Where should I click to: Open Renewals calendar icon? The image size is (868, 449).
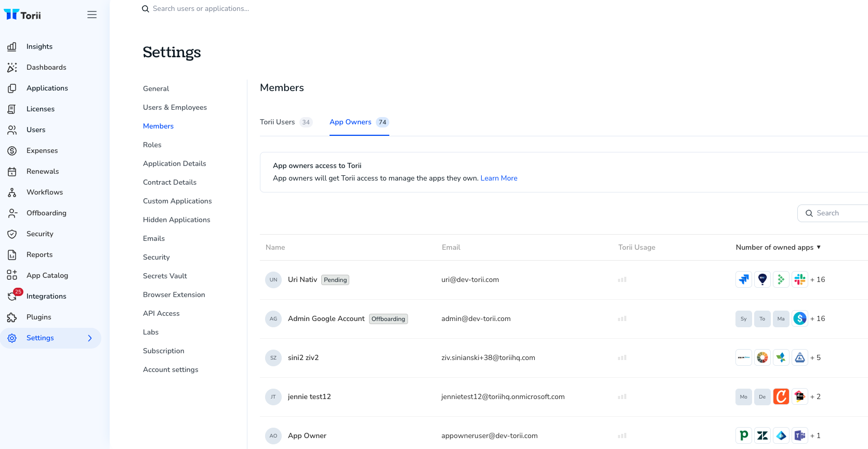pos(12,172)
